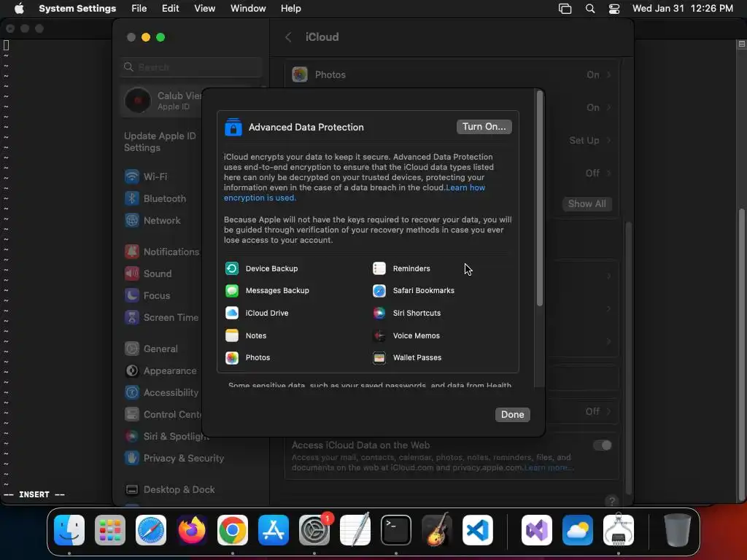The height and width of the screenshot is (560, 747).
Task: Click the Search field in the sidebar
Action: coord(191,67)
